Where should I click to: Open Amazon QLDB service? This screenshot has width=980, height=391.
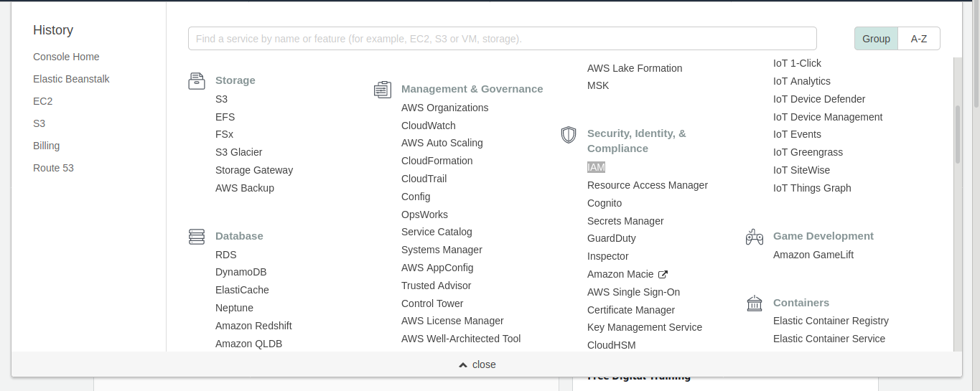(249, 344)
